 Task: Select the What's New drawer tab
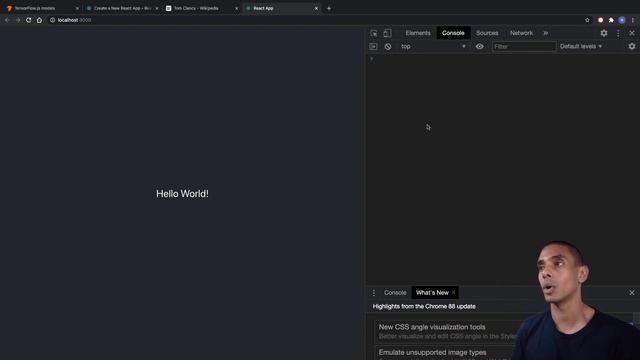(432, 293)
